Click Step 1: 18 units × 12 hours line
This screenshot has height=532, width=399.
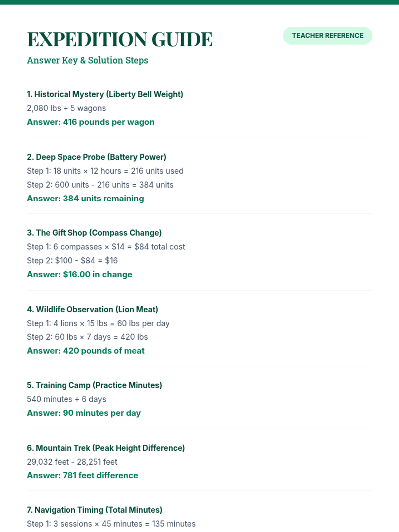pos(105,171)
